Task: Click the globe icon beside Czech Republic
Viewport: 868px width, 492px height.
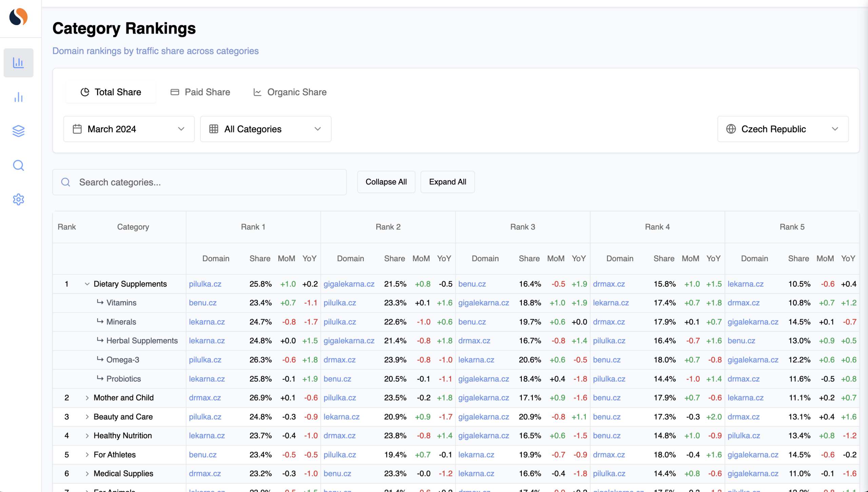Action: point(731,129)
